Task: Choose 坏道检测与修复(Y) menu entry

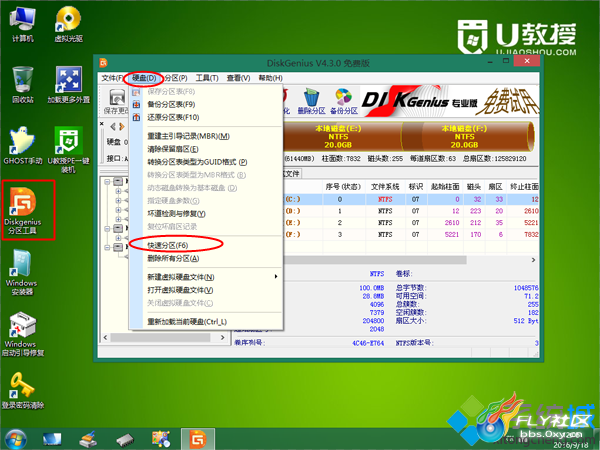Action: click(x=206, y=214)
